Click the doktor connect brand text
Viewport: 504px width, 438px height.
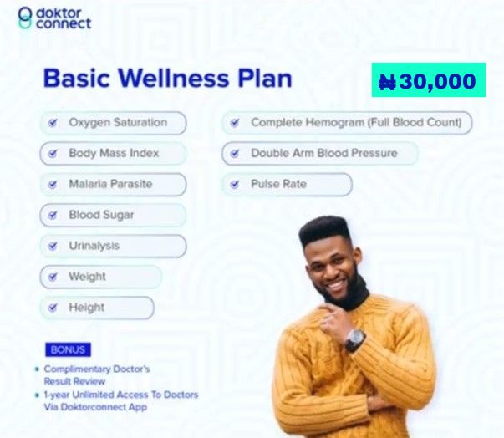[x=64, y=18]
